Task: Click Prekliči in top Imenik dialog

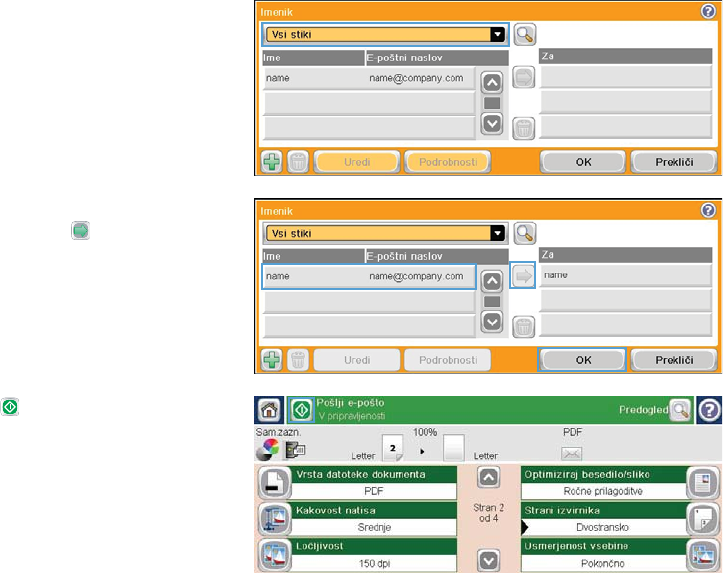Action: (x=674, y=162)
